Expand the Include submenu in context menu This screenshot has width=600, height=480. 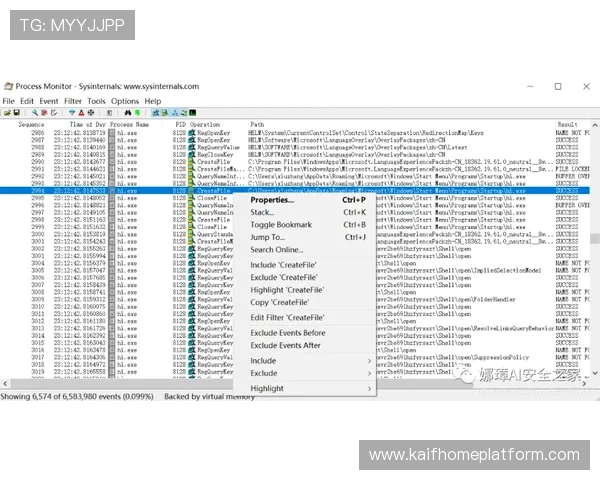pyautogui.click(x=310, y=360)
